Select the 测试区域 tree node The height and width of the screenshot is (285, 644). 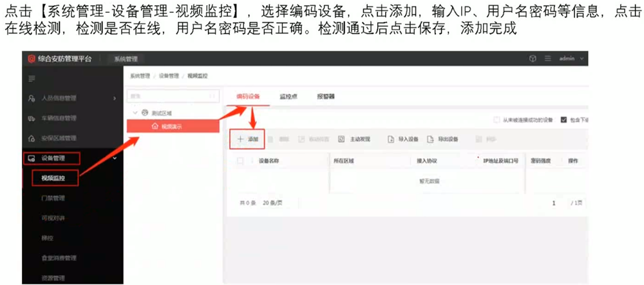(162, 113)
